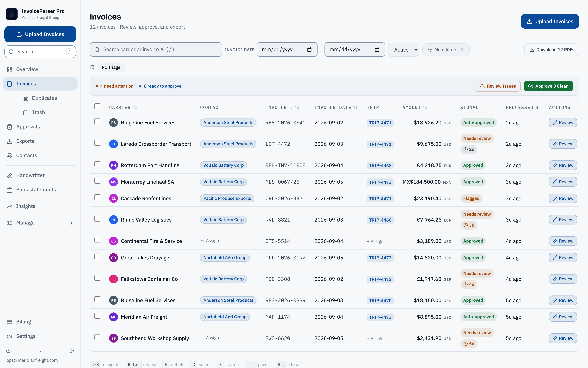This screenshot has height=368, width=588.
Task: Click the FC avatar for Felixstowe Container Co
Action: pos(113,279)
